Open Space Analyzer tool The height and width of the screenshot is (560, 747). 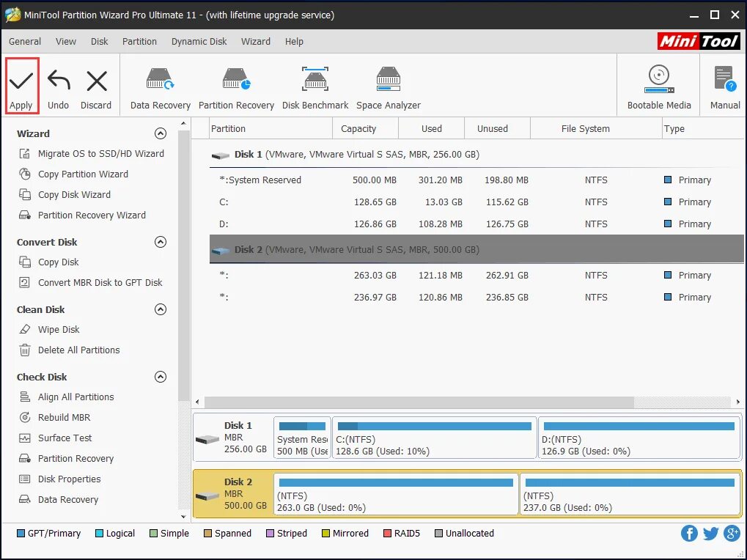pyautogui.click(x=389, y=89)
